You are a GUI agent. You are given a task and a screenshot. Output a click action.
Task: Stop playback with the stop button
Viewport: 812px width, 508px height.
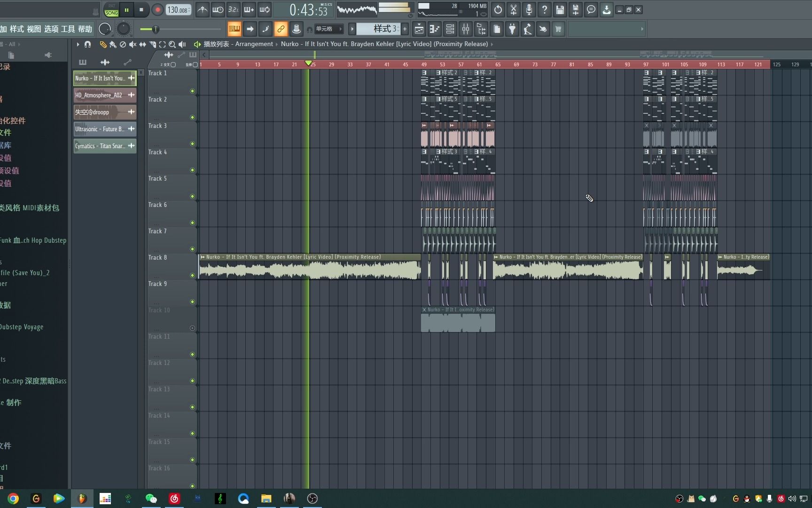pyautogui.click(x=141, y=10)
